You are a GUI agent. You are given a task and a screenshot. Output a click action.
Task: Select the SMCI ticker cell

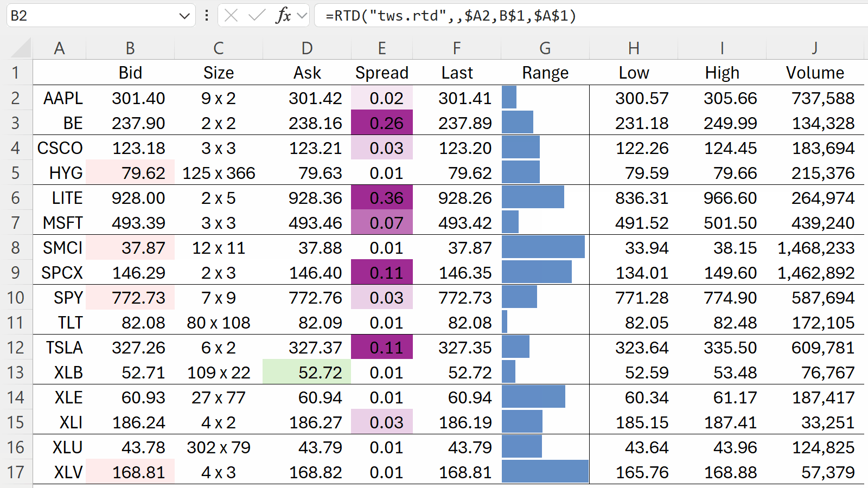click(60, 247)
